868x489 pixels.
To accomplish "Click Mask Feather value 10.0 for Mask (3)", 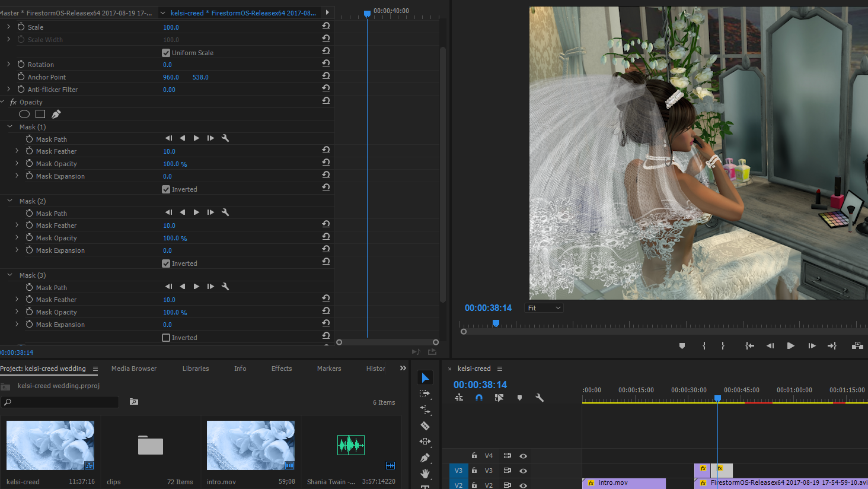I will click(x=169, y=300).
